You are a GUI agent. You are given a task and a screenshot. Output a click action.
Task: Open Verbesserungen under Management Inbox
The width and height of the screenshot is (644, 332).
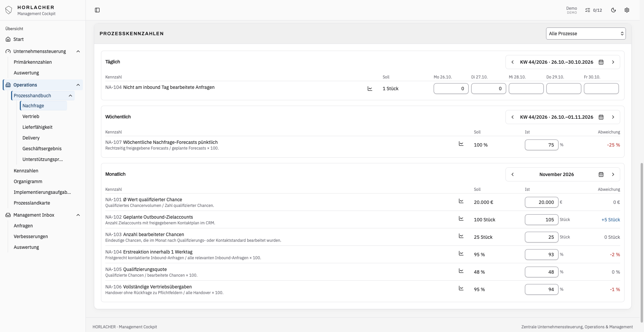click(x=31, y=236)
